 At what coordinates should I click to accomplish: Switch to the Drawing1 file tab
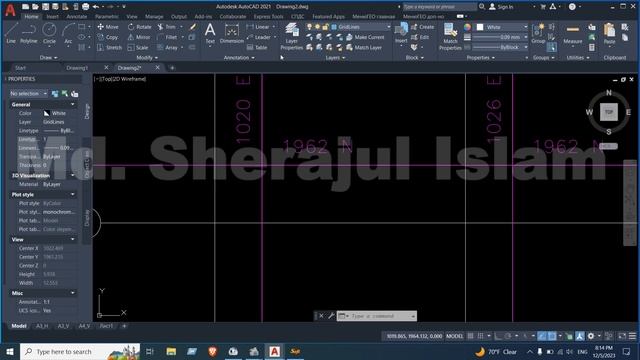coord(77,68)
